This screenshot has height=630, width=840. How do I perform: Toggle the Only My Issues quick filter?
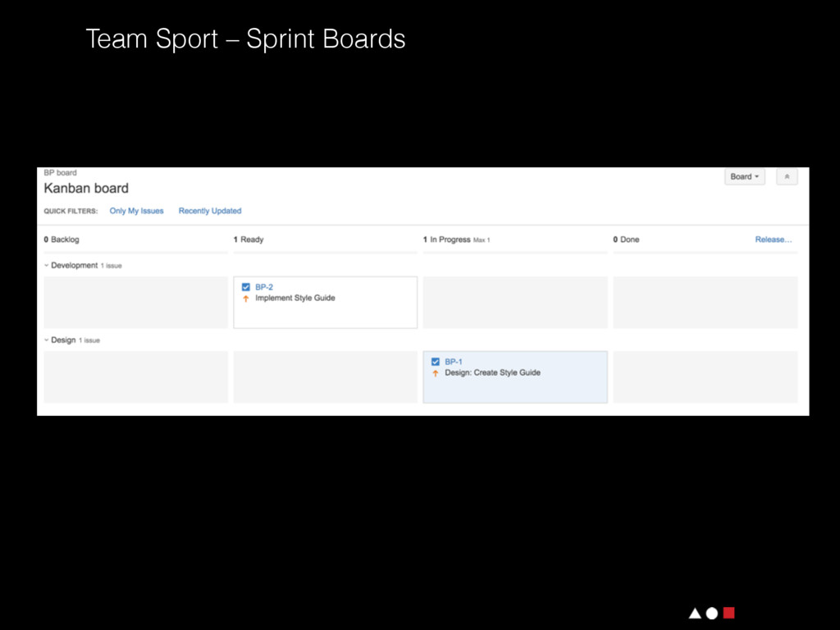pyautogui.click(x=136, y=211)
